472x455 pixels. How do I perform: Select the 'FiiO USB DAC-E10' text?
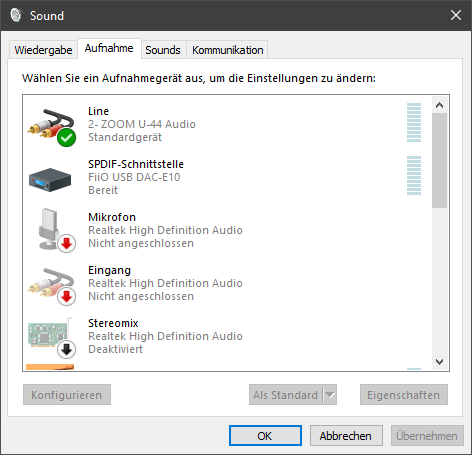point(134,177)
